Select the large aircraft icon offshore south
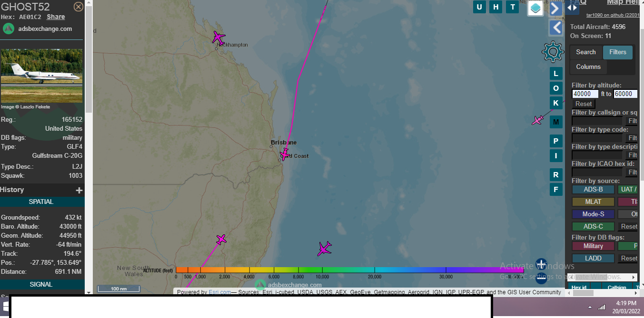Viewport: 644px width, 318px height. (x=325, y=248)
